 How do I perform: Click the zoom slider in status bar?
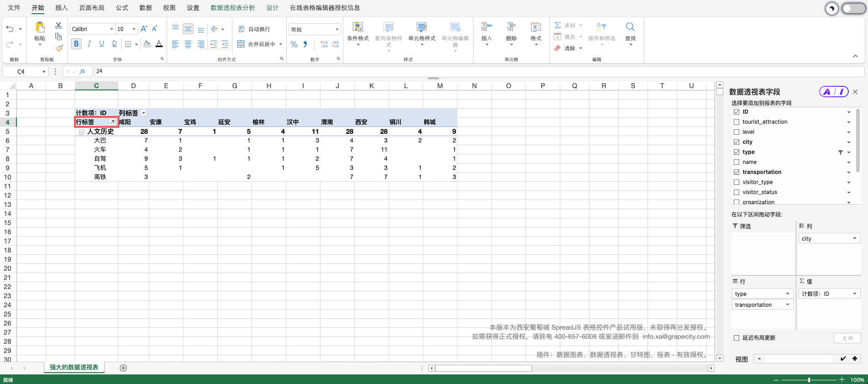click(809, 380)
